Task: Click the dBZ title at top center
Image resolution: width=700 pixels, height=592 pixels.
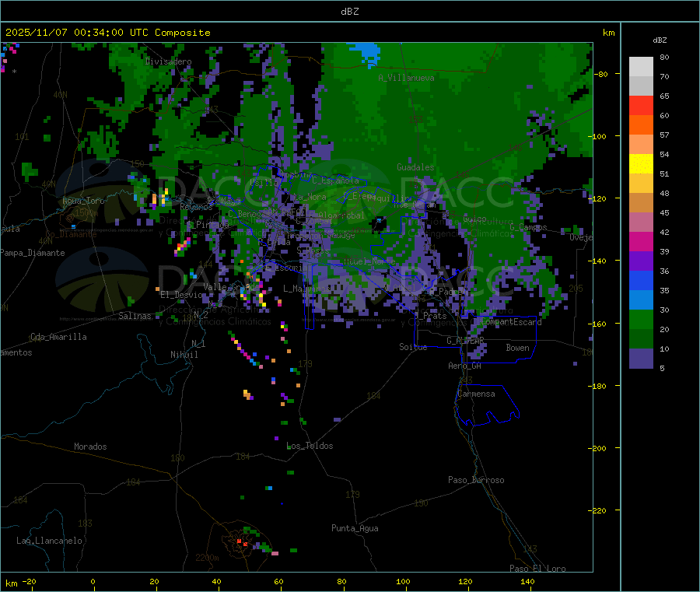Action: 349,12
